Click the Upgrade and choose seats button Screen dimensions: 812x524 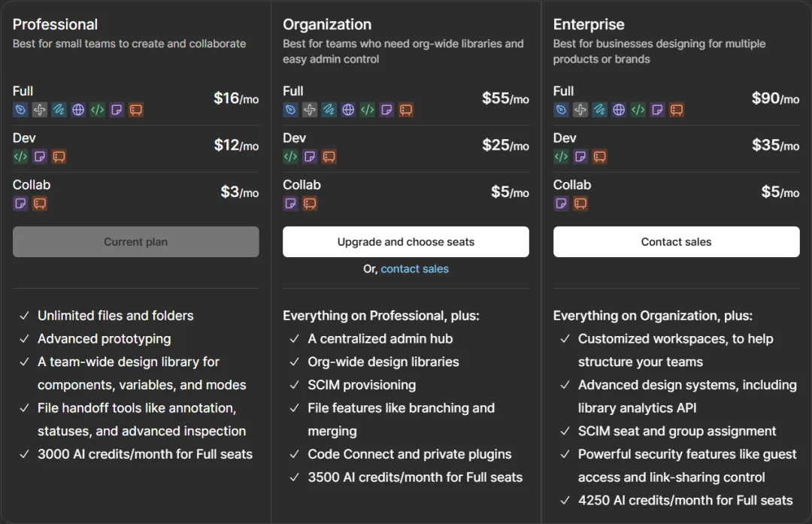(x=406, y=242)
